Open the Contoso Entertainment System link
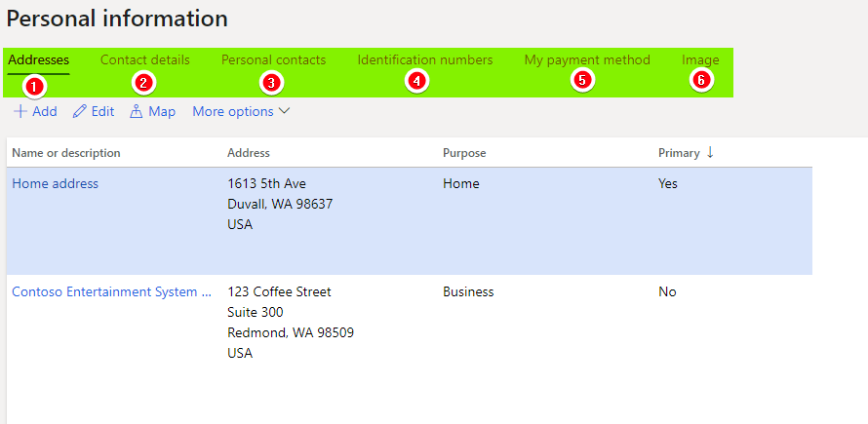Screen dimensions: 868x424 (112, 291)
